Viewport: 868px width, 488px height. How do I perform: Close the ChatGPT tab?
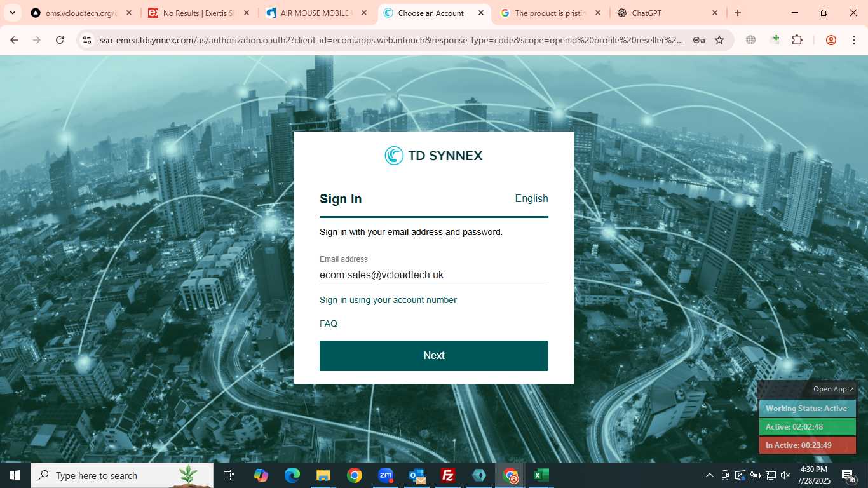click(x=715, y=13)
